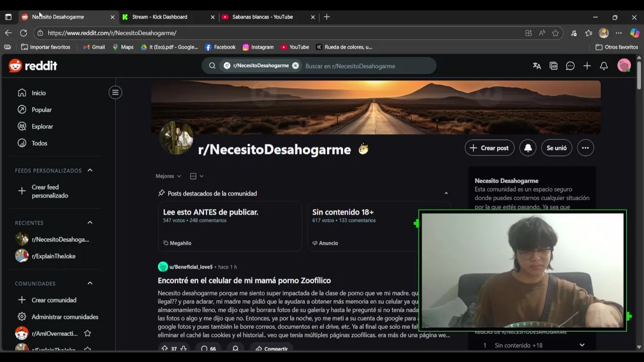644x362 pixels.
Task: Open the 66 comments on the post
Action: coord(208,348)
